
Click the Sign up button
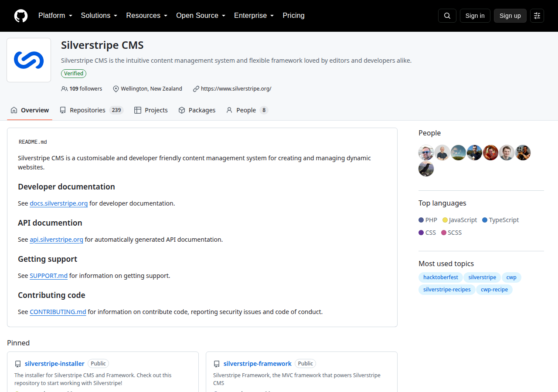pos(510,16)
